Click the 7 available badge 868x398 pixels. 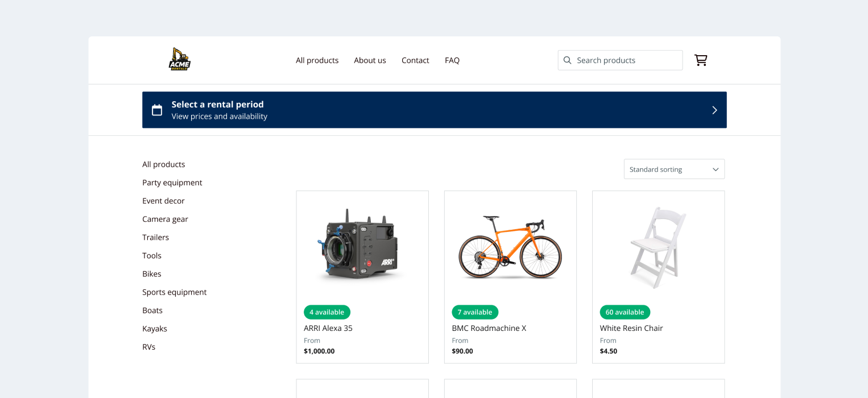475,312
